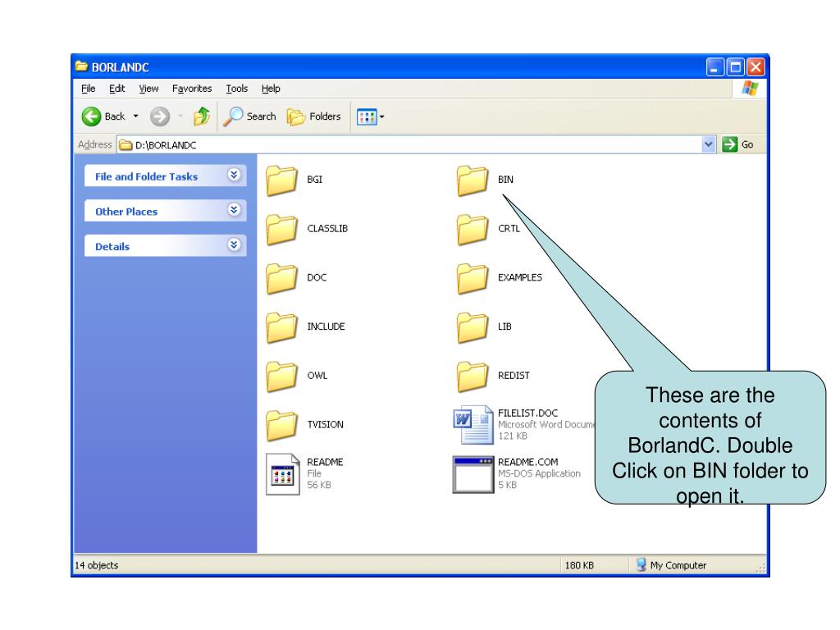Close the BORLANDC window
The image size is (840, 630).
pyautogui.click(x=756, y=67)
